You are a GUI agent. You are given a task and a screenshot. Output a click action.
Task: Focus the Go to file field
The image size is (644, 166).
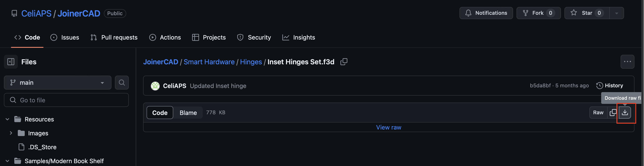(66, 100)
